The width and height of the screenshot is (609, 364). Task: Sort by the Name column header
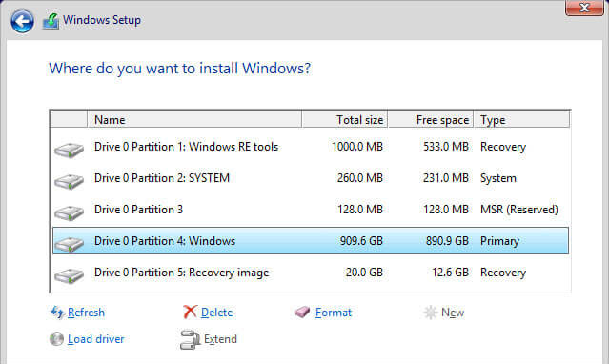point(194,120)
